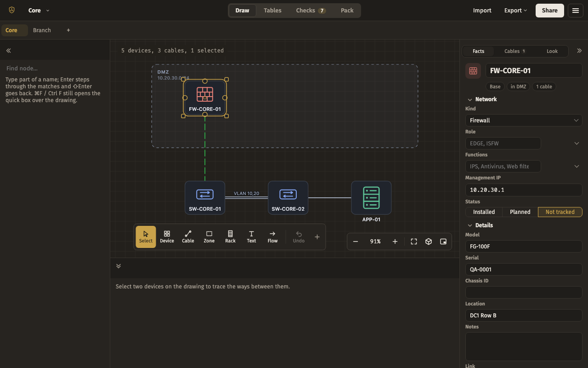Switch to the Pack view

pos(347,11)
